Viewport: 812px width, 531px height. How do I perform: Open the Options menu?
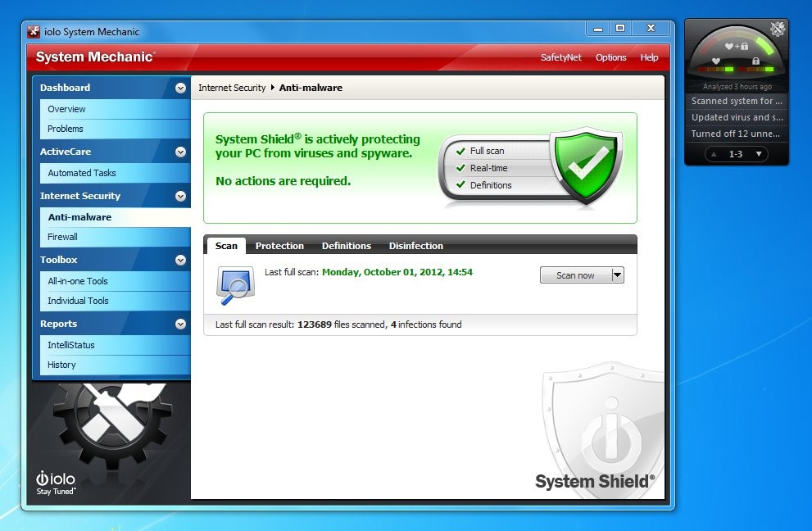tap(610, 57)
